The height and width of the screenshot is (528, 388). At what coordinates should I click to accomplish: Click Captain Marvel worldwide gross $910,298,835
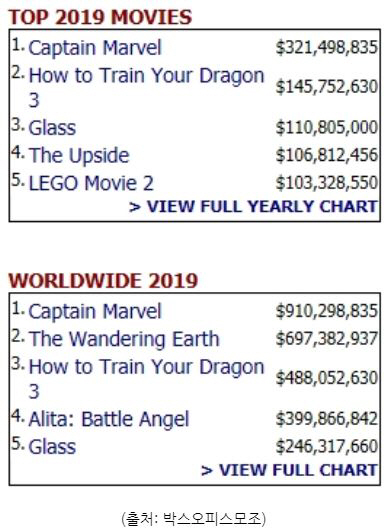tap(327, 311)
